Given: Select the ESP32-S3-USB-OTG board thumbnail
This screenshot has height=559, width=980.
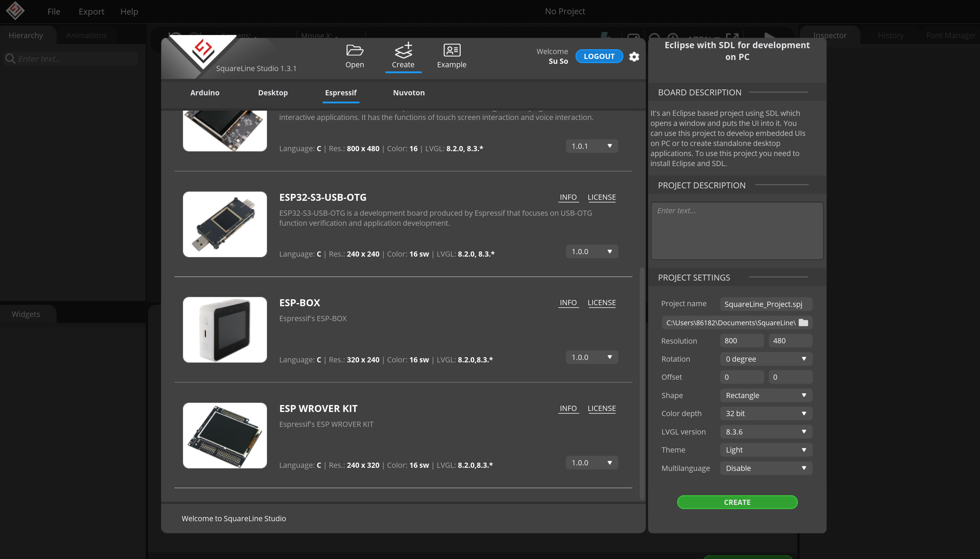Looking at the screenshot, I should click(x=225, y=224).
